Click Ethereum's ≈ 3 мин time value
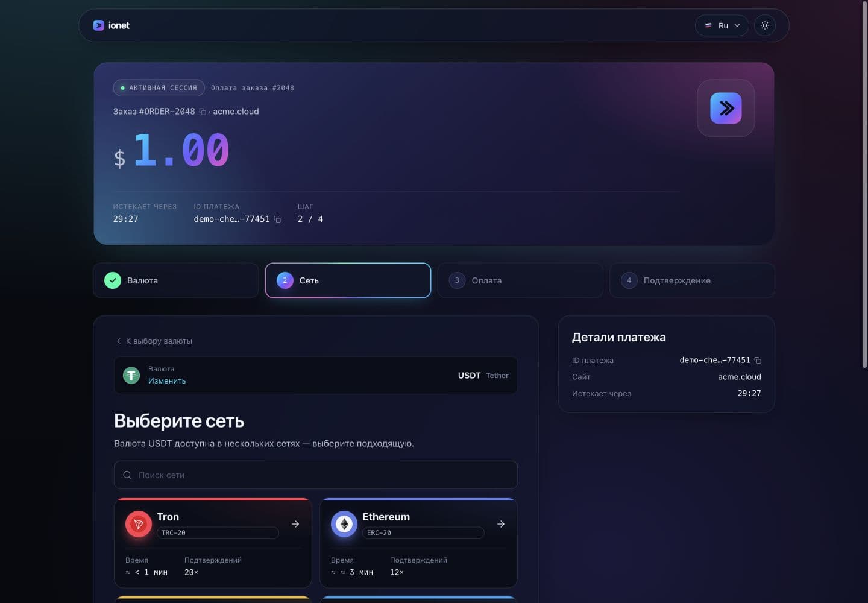 pyautogui.click(x=352, y=572)
